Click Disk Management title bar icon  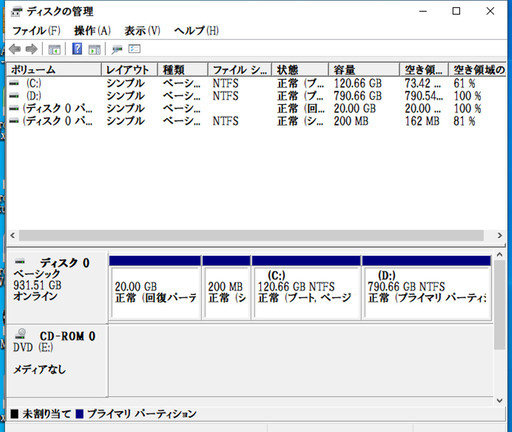16,12
